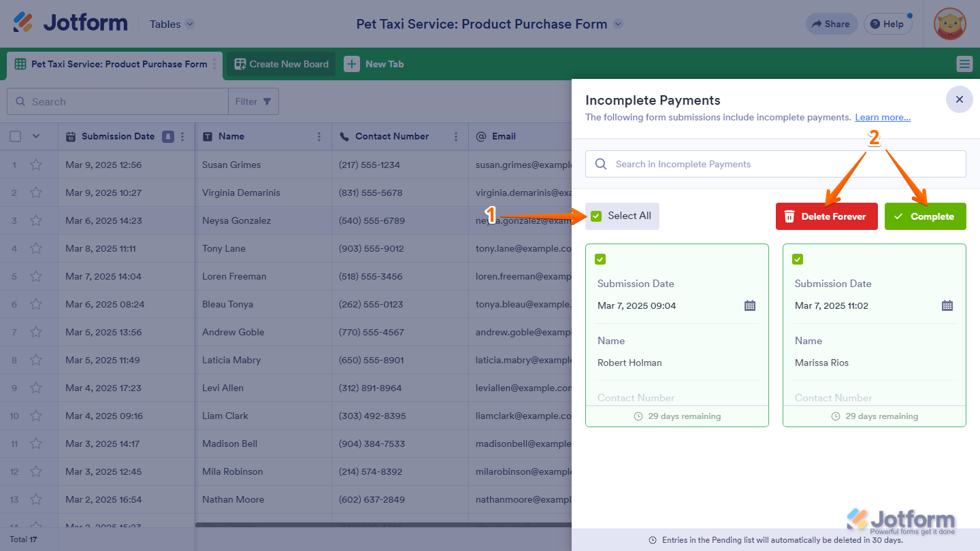980x551 pixels.
Task: Open the form title dropdown chevron
Action: (618, 24)
